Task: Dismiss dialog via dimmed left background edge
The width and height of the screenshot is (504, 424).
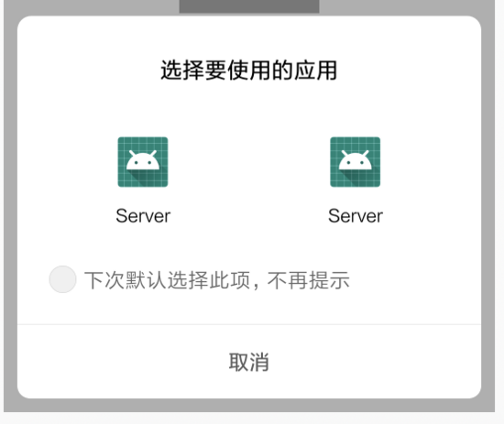Action: [10, 205]
